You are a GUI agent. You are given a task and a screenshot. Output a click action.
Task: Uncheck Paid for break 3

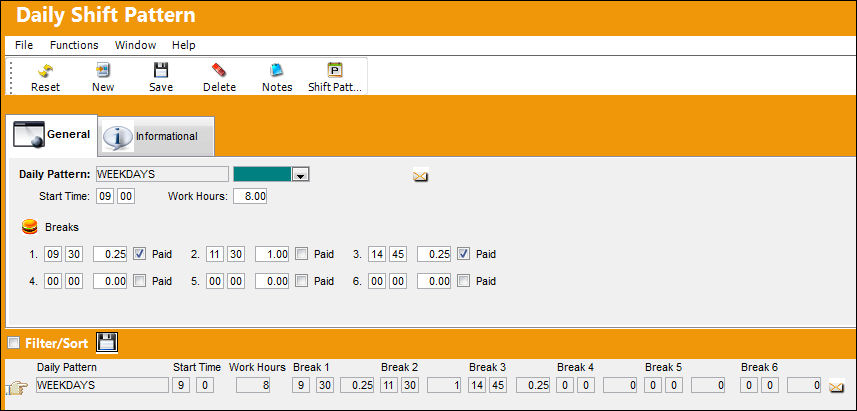point(463,254)
